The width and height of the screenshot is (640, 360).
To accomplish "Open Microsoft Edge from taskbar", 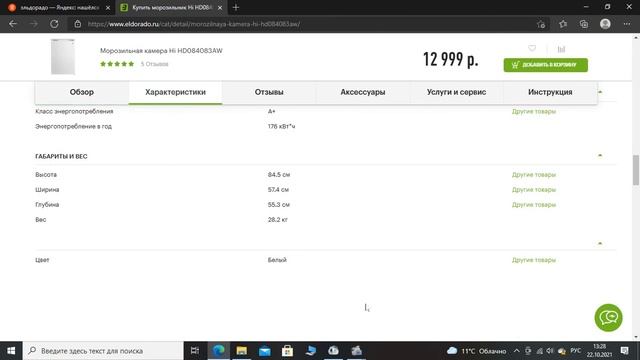I will [219, 351].
